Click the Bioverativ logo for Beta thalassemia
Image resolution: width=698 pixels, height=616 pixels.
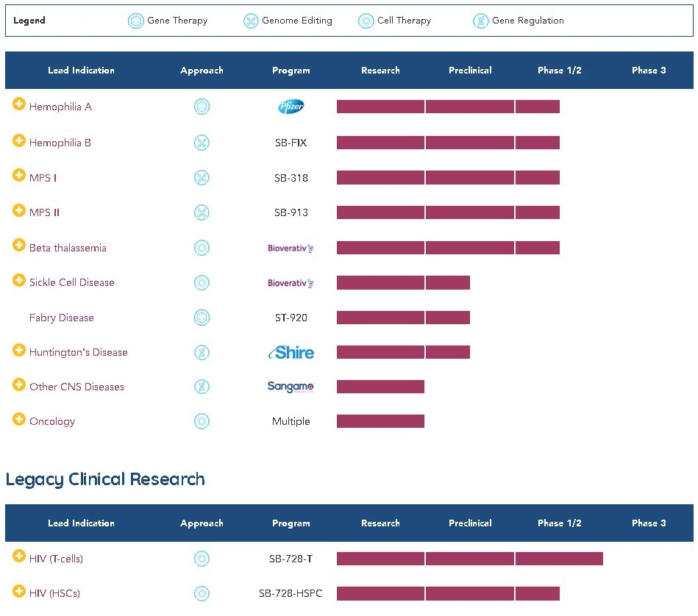[291, 248]
